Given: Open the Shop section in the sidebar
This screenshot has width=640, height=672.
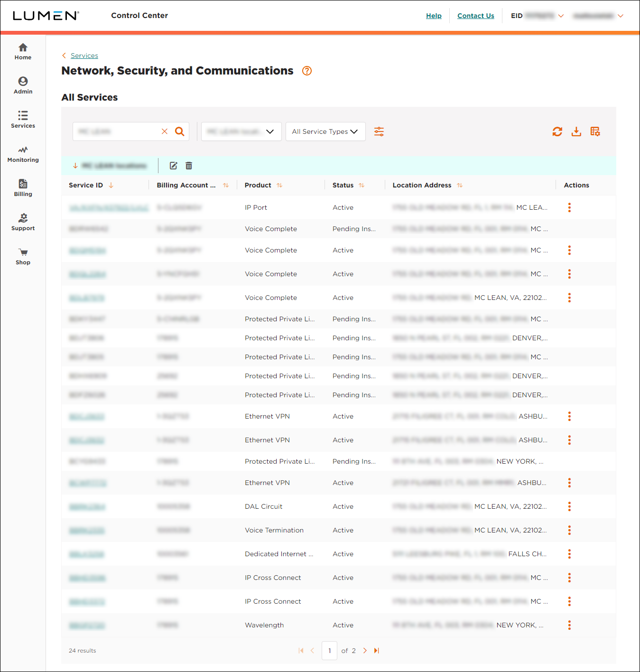Looking at the screenshot, I should (x=23, y=257).
